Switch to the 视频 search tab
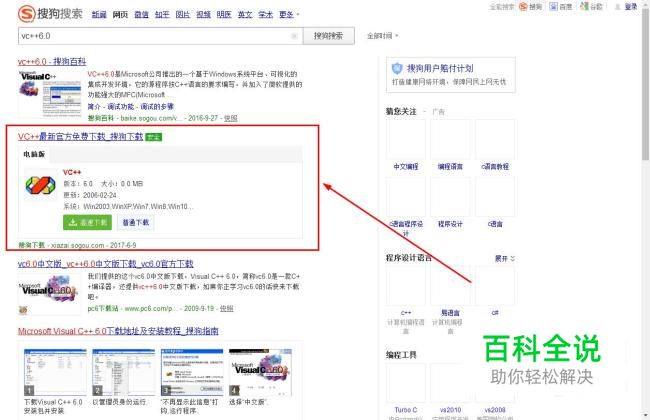Screen dimensions: 650x420 [203, 15]
